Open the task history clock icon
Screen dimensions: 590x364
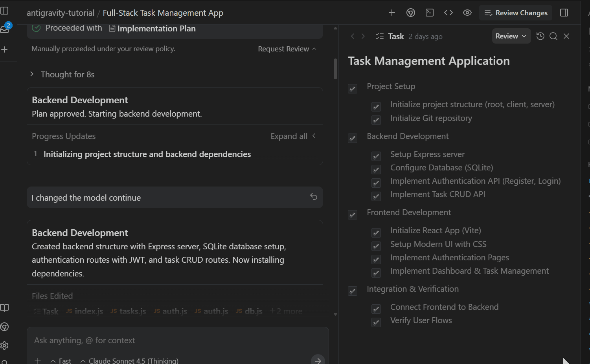[540, 36]
